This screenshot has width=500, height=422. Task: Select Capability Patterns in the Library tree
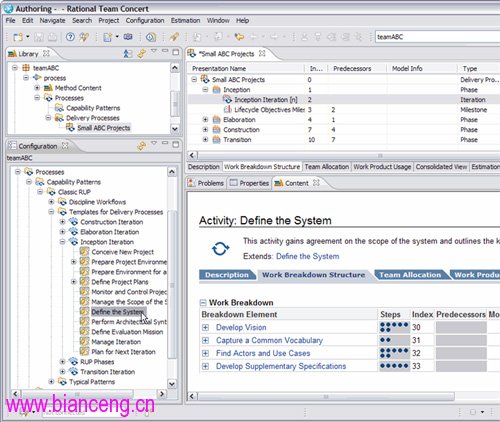93,108
